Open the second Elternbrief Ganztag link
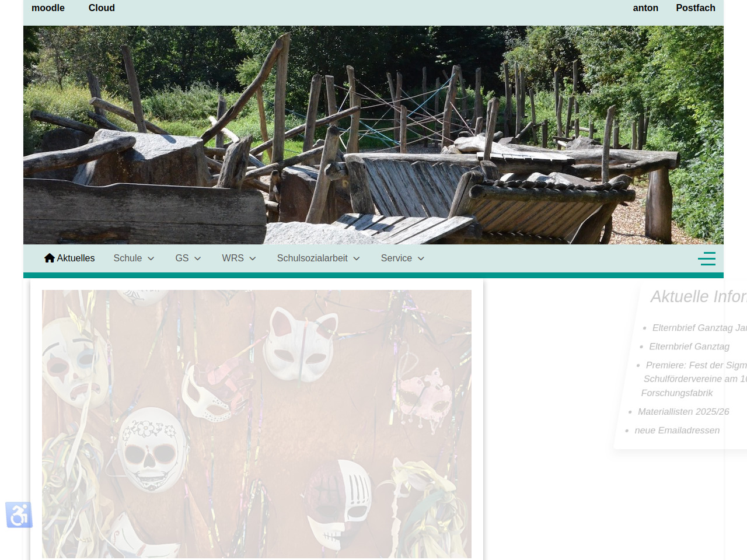Screen dimensions: 747x560 click(689, 346)
